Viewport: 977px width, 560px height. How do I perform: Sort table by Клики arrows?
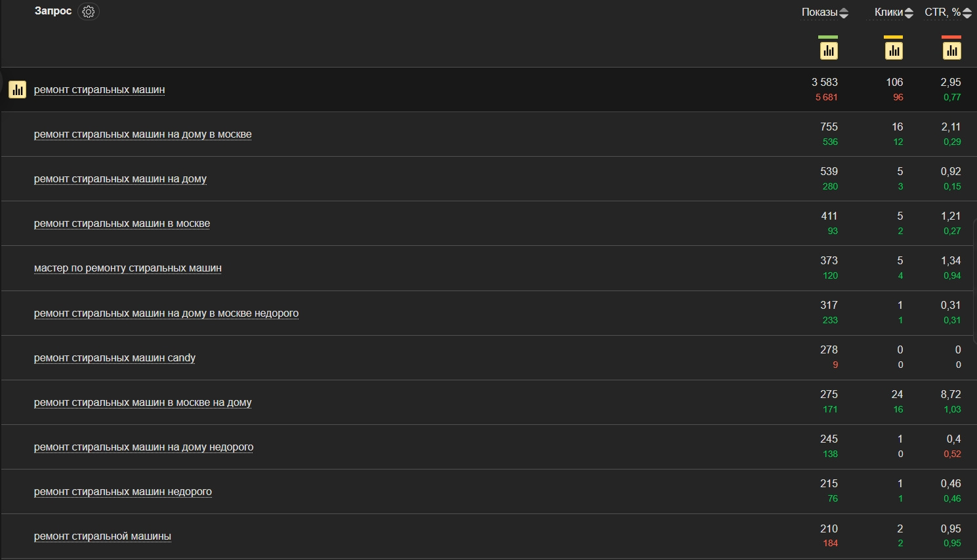point(909,12)
